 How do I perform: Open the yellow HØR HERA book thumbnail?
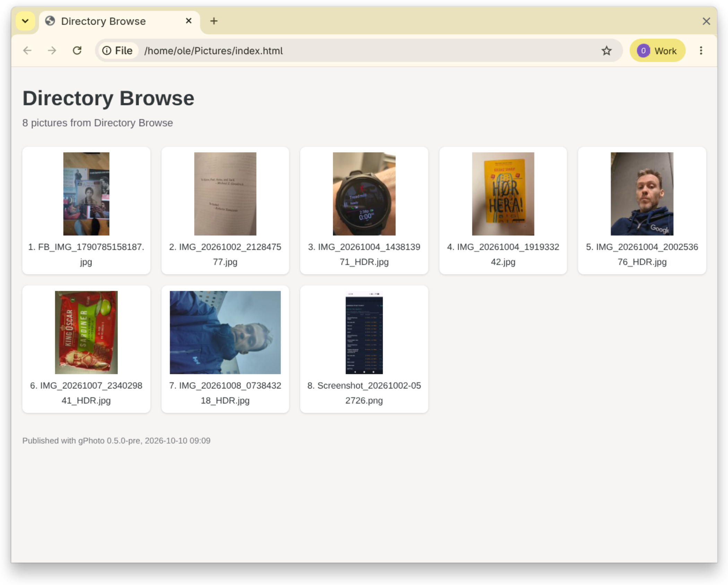[x=503, y=194]
